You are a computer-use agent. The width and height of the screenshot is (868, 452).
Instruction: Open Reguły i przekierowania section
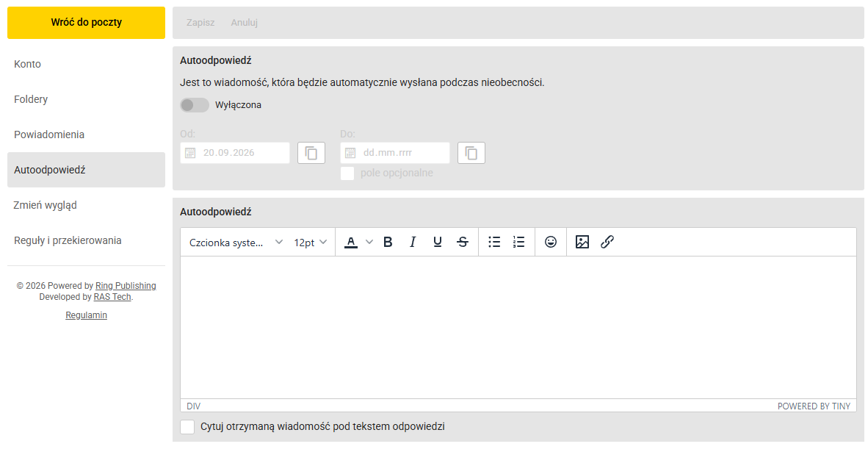(x=87, y=240)
